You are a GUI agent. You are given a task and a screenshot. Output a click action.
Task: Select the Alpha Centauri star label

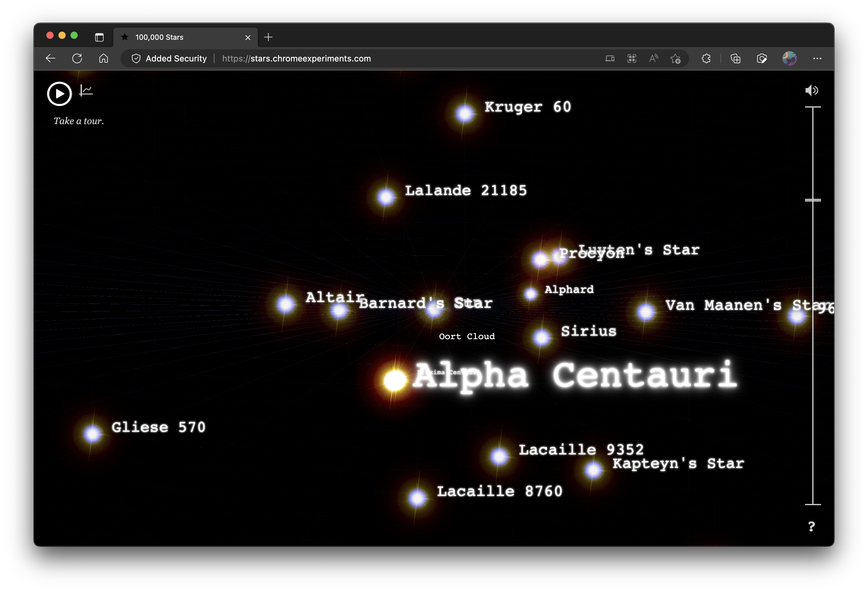(575, 375)
